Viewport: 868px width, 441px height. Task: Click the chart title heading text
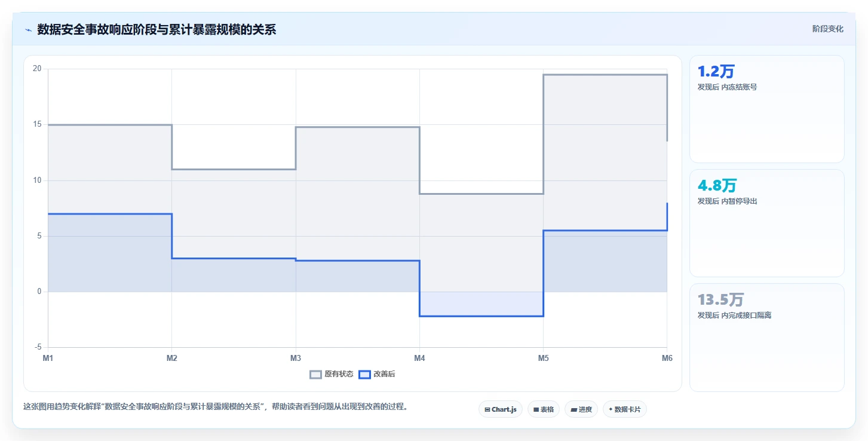(x=157, y=30)
